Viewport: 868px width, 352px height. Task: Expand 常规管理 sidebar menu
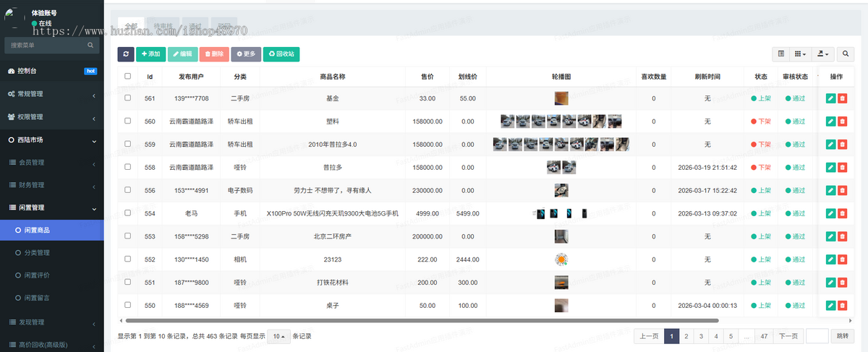[x=52, y=94]
